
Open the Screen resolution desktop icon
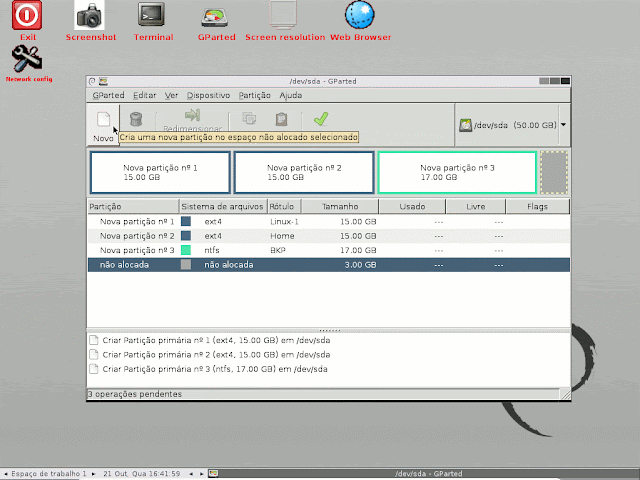pyautogui.click(x=284, y=20)
